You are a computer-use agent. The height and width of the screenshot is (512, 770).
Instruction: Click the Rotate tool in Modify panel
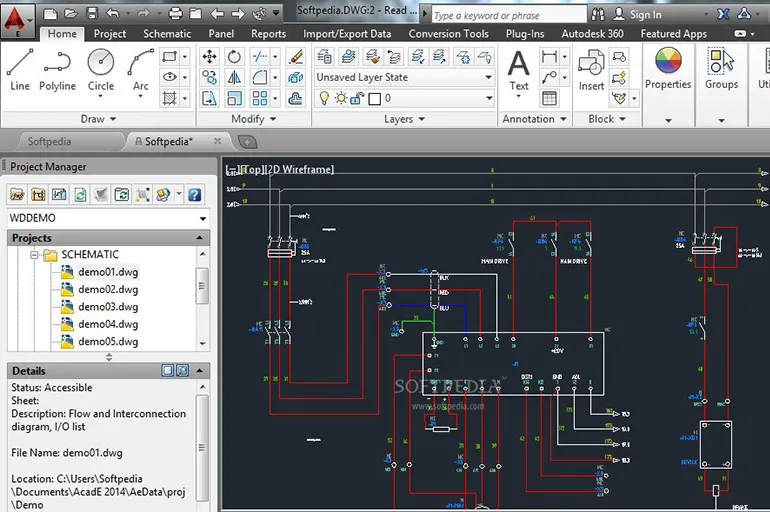pos(234,56)
